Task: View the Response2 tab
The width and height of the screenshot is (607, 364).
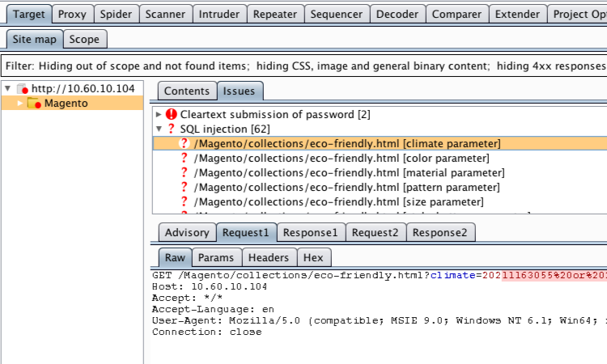Action: coord(440,232)
